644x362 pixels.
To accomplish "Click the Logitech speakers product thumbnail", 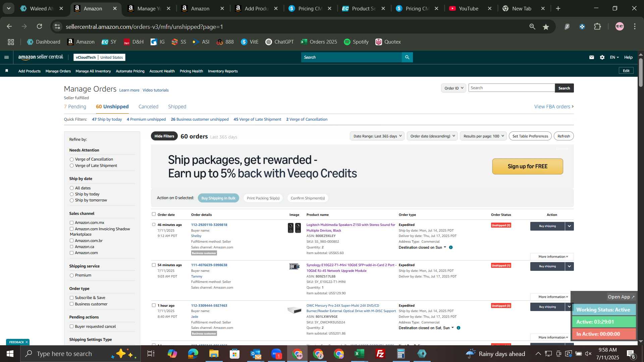I will click(294, 228).
